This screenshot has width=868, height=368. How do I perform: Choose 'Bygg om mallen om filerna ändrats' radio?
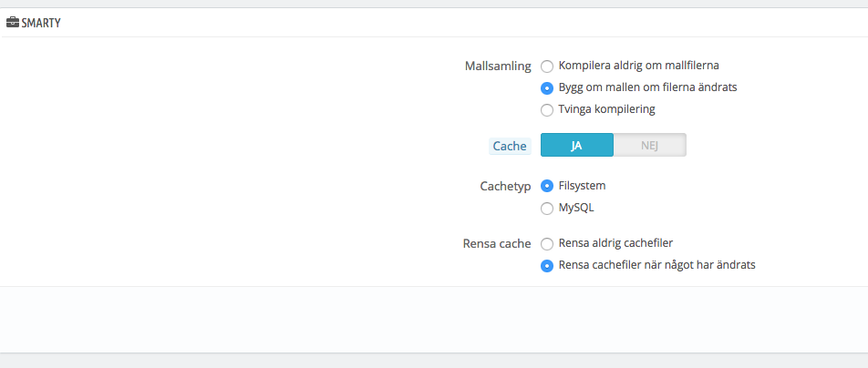[x=547, y=88]
